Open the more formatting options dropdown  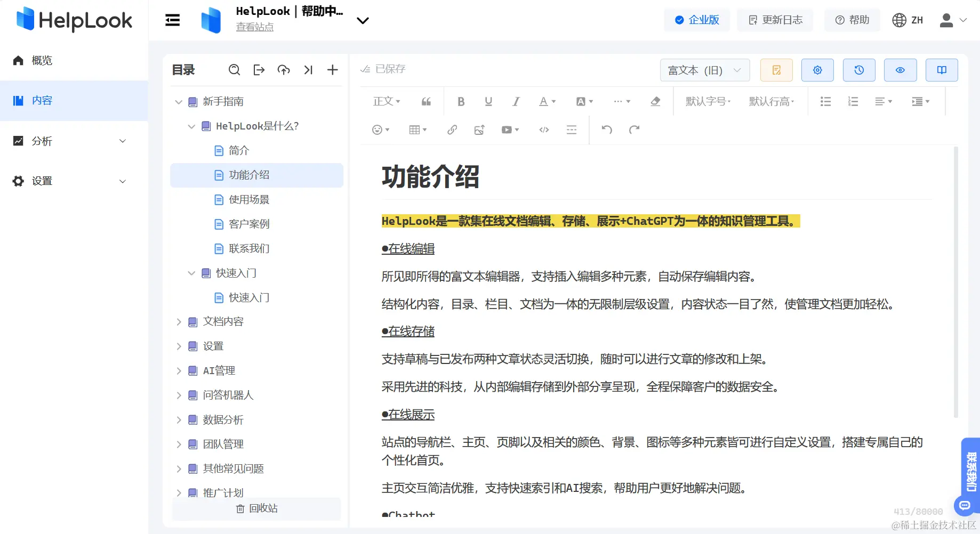tap(622, 101)
